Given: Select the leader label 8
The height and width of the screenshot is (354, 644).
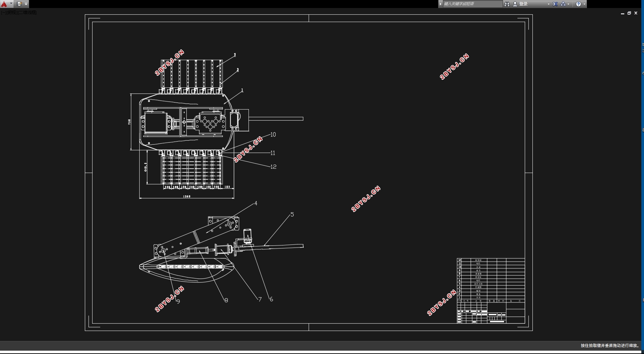Looking at the screenshot, I should point(226,300).
